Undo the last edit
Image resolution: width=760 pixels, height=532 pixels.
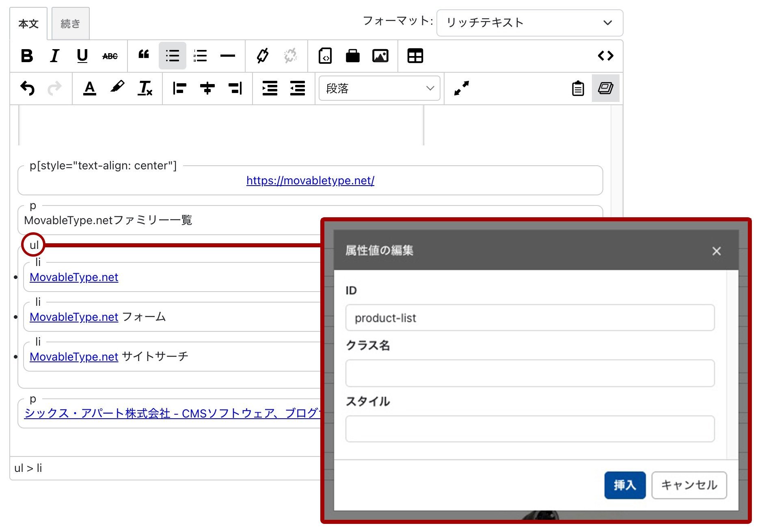(28, 88)
